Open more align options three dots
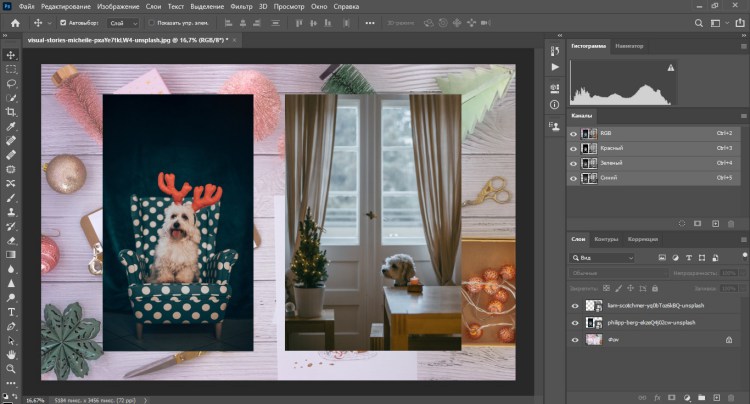Screen dimensions: 750x404 [x=370, y=23]
